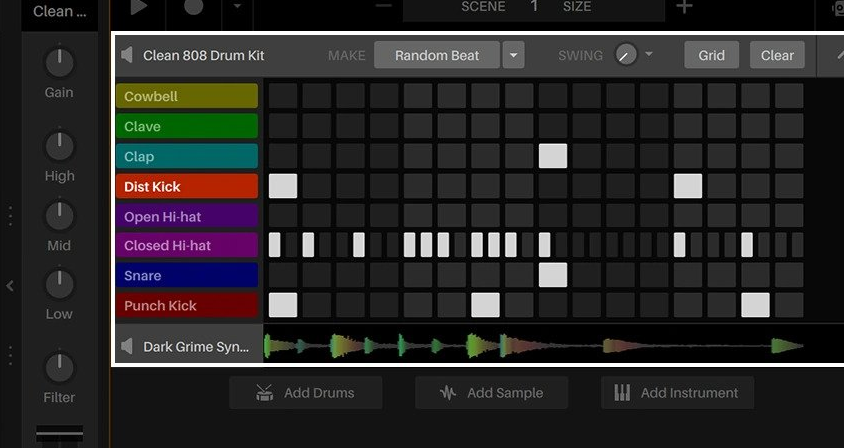Increase scene size with plus icon
This screenshot has width=844, height=448.
[x=684, y=6]
